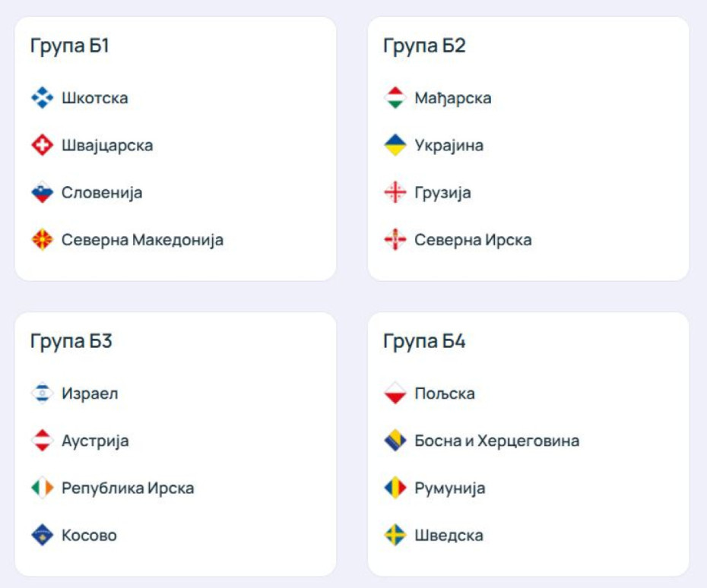Viewport: 707px width, 588px height.
Task: Click the Република Ирска team name
Action: point(128,488)
